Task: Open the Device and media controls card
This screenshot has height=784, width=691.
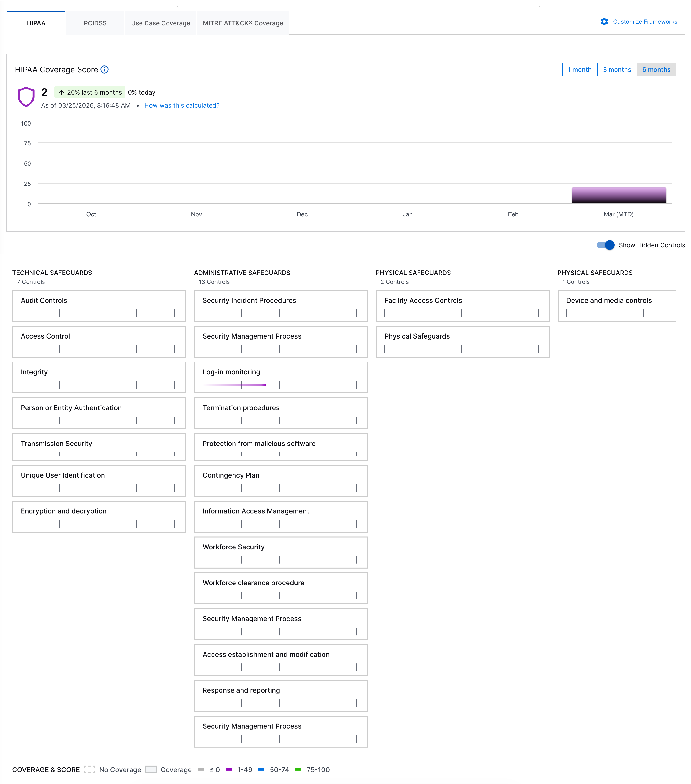Action: (616, 306)
